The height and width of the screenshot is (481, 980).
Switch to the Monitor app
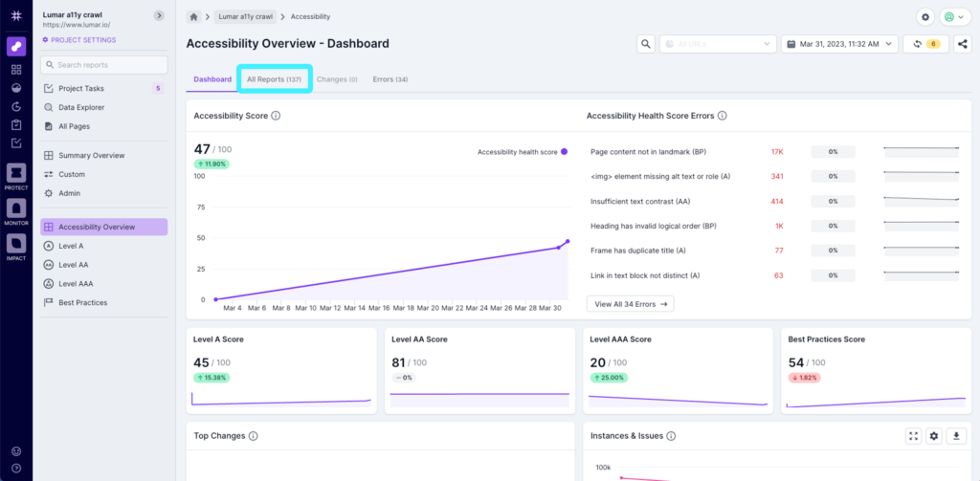tap(16, 212)
